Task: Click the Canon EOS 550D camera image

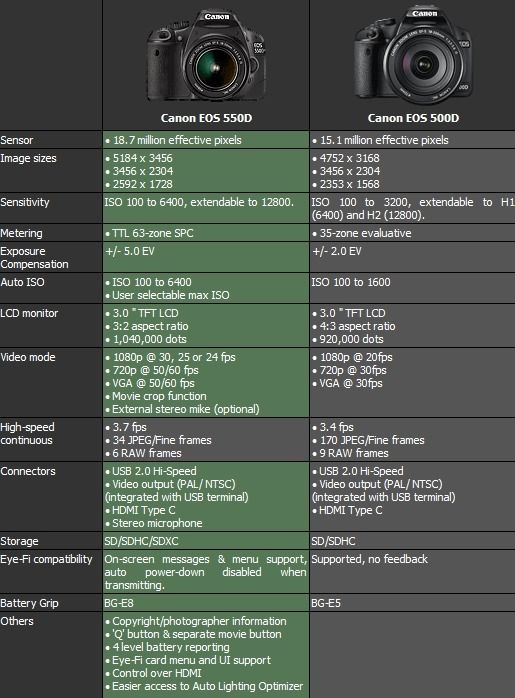Action: [207, 56]
